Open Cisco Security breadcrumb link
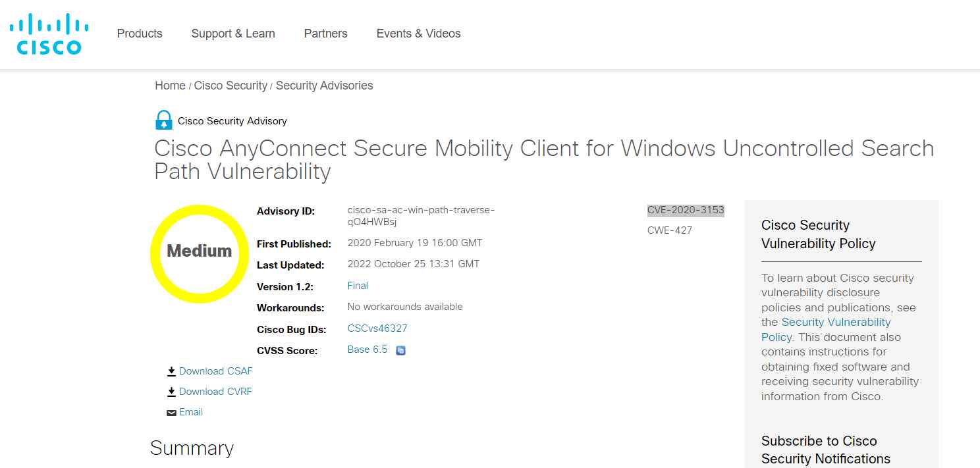This screenshot has height=468, width=980. (231, 85)
